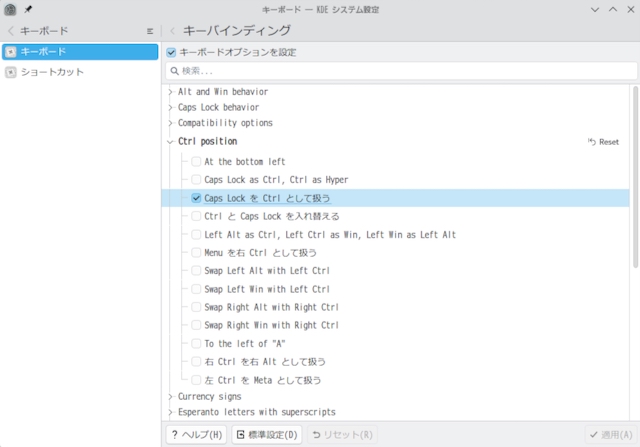Expand the Alt and Win behavior group

(x=171, y=92)
